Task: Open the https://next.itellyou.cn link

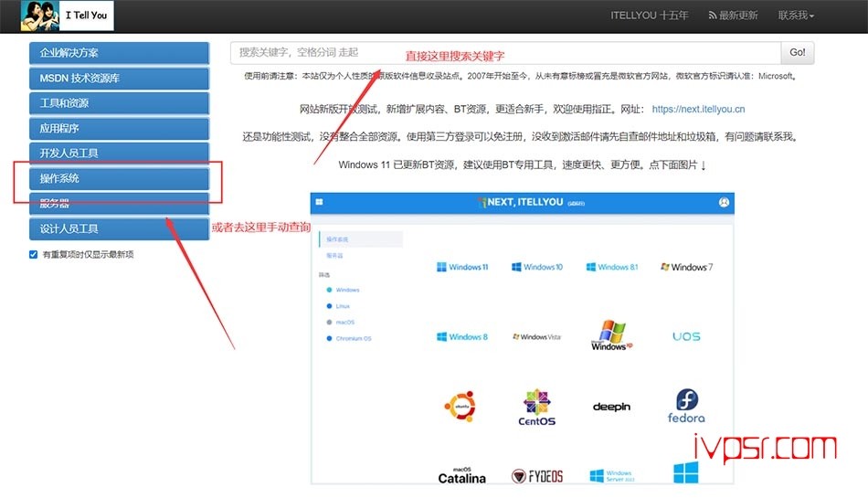Action: 698,109
